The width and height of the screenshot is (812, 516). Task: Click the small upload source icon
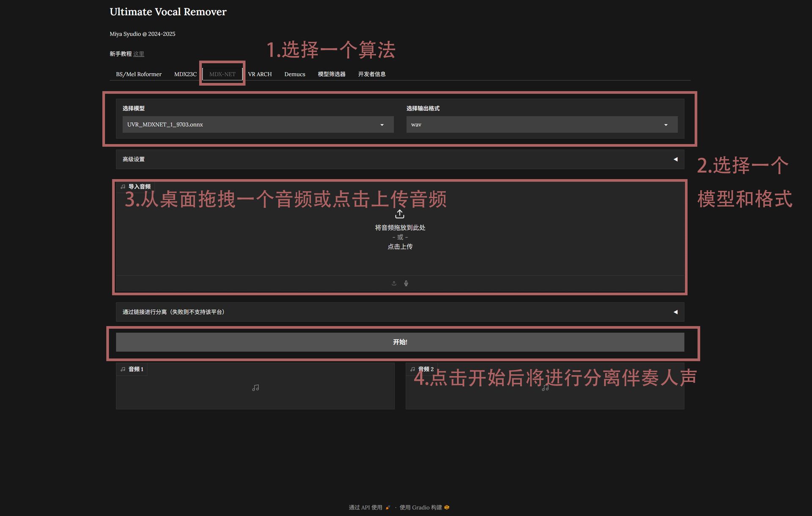394,283
